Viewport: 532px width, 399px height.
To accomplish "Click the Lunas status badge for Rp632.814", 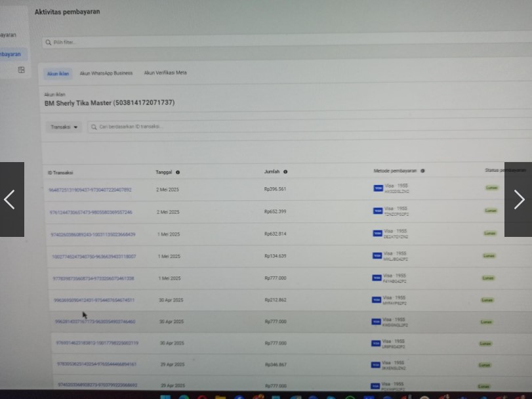I will [490, 233].
